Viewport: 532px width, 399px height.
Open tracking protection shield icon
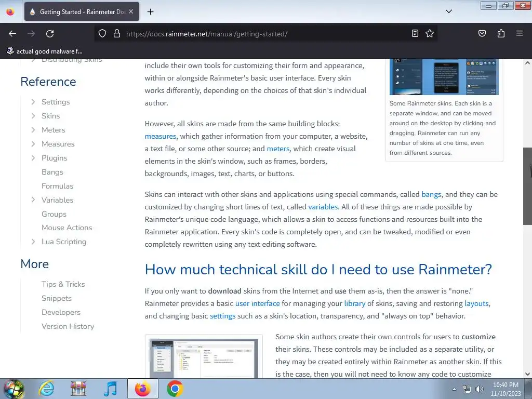point(102,34)
